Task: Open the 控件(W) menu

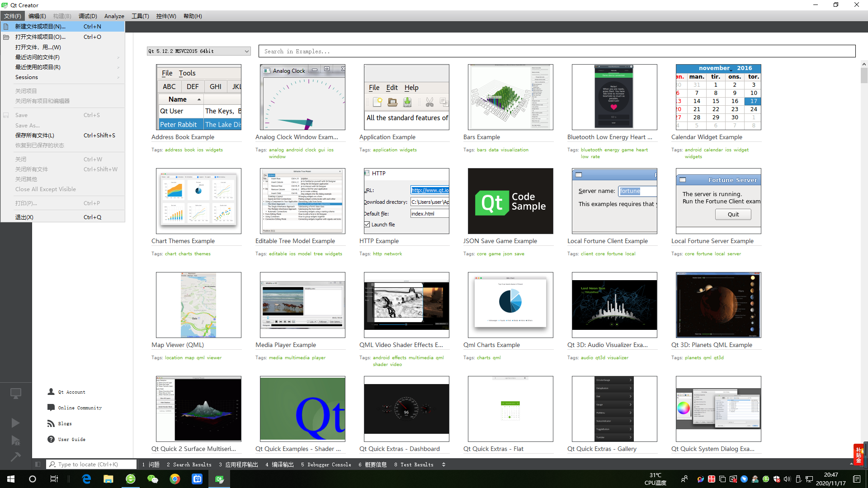Action: [x=166, y=16]
